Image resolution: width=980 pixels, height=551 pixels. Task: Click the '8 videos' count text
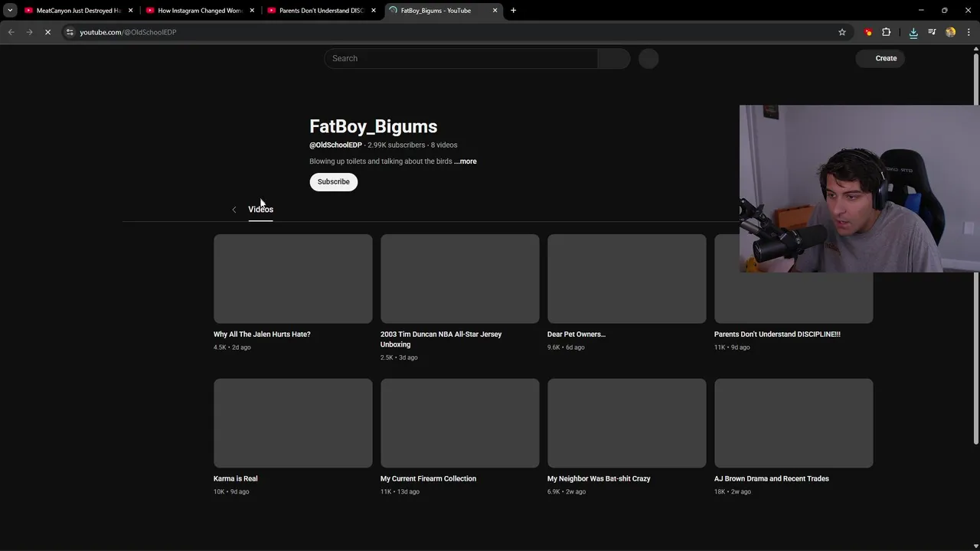(x=444, y=145)
